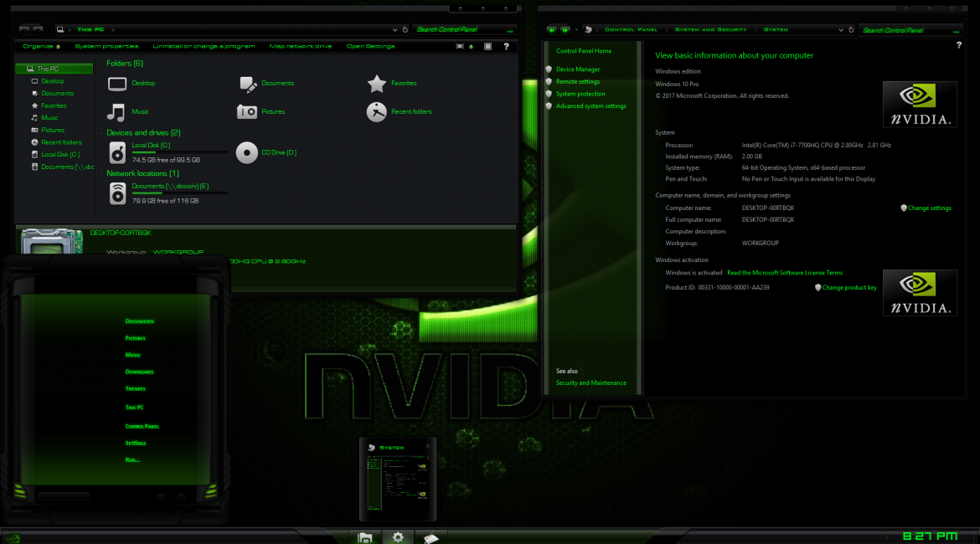Collapse the Devices and drives (2) group
The image size is (980, 544).
coord(102,132)
